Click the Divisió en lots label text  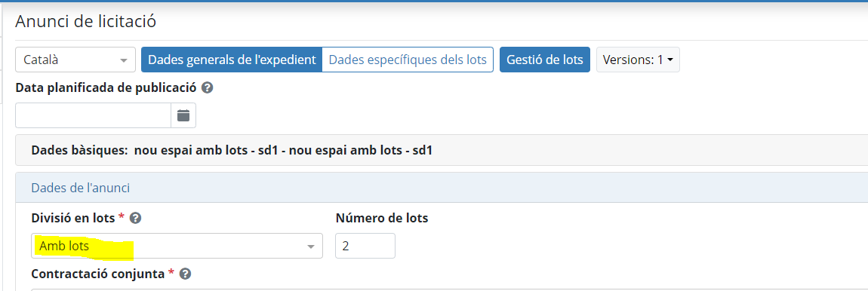coord(74,218)
